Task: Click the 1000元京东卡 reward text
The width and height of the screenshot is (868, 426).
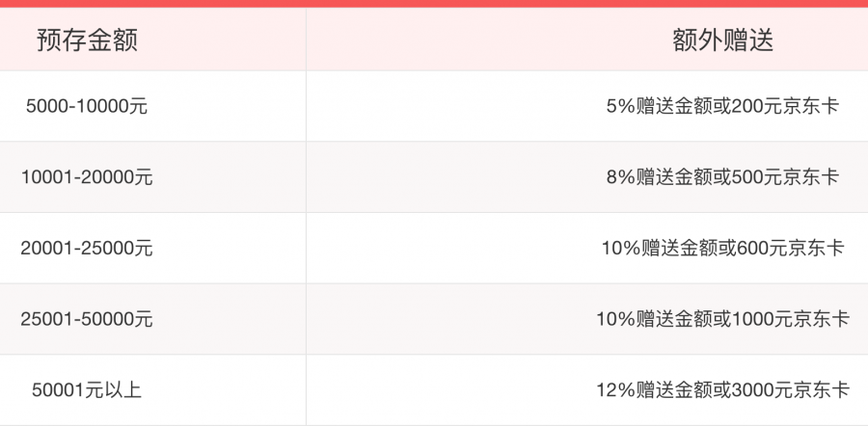Action: click(x=791, y=319)
